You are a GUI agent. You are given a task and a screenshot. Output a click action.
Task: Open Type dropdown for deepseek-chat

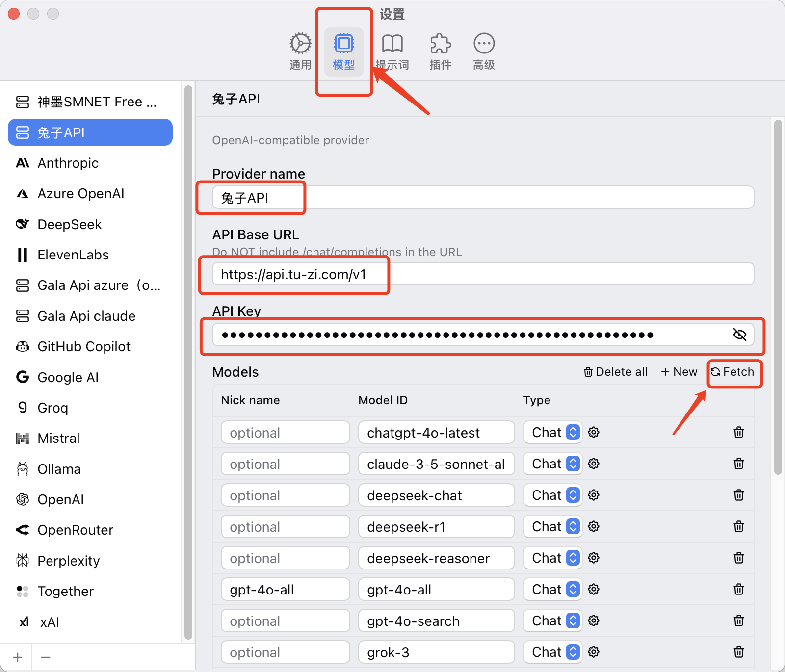click(x=553, y=495)
